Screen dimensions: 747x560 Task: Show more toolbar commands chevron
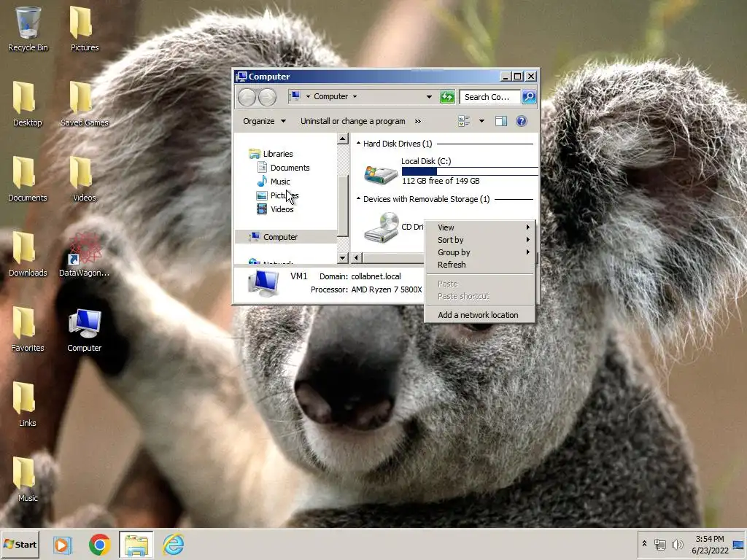pyautogui.click(x=418, y=122)
